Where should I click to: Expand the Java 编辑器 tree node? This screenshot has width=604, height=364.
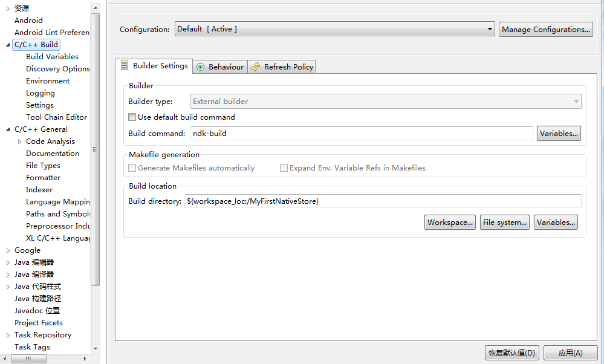tap(8, 262)
